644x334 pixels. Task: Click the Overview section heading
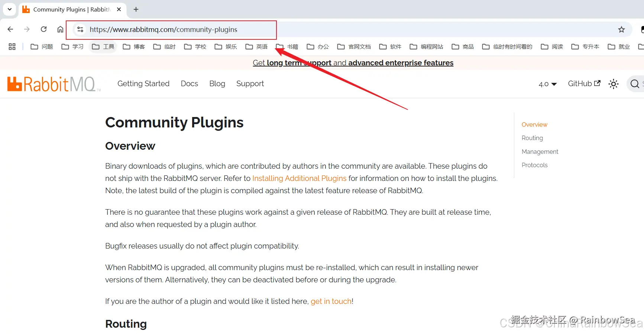point(130,146)
